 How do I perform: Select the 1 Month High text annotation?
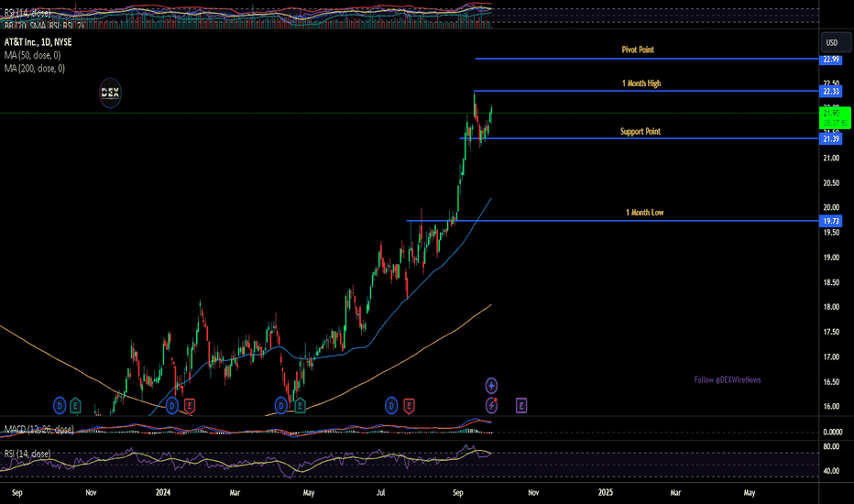click(641, 83)
